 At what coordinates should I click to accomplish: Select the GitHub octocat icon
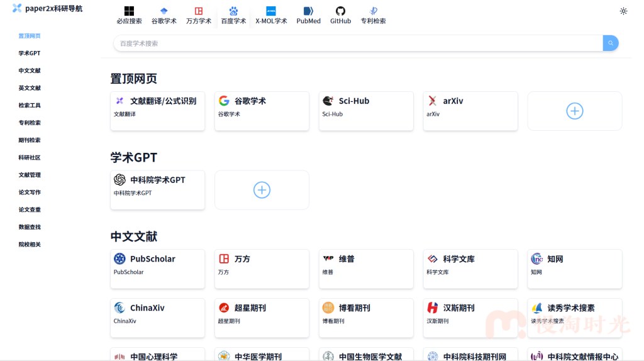click(x=340, y=11)
